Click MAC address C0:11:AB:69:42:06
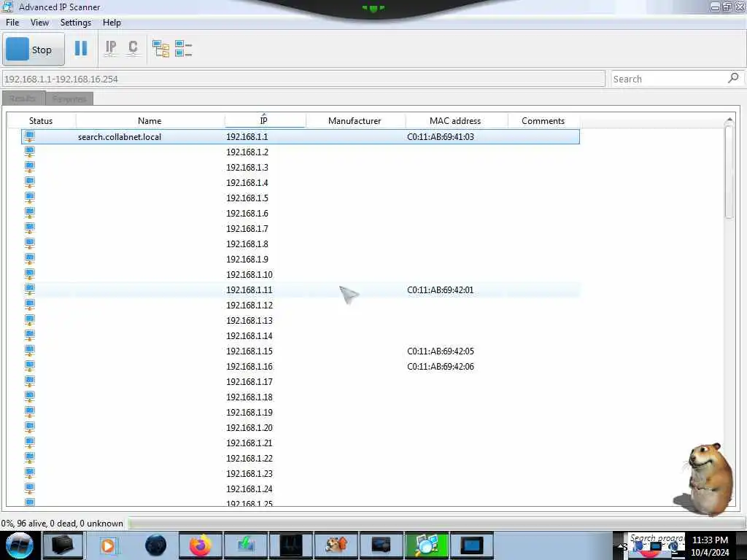 [441, 366]
